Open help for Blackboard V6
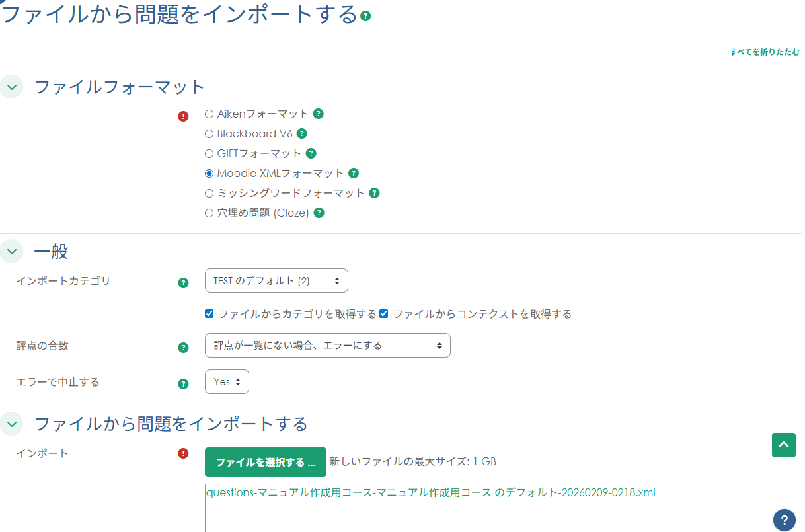Image resolution: width=805 pixels, height=532 pixels. 302,133
